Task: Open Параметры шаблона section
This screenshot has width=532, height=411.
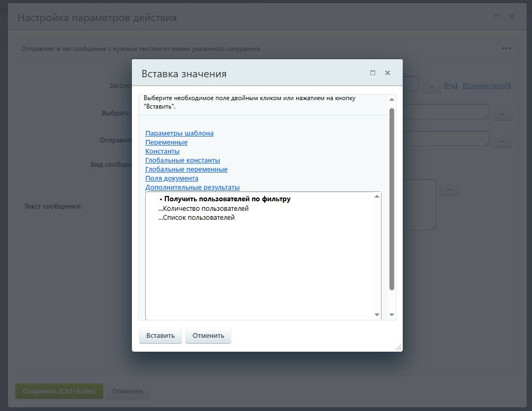Action: 179,133
